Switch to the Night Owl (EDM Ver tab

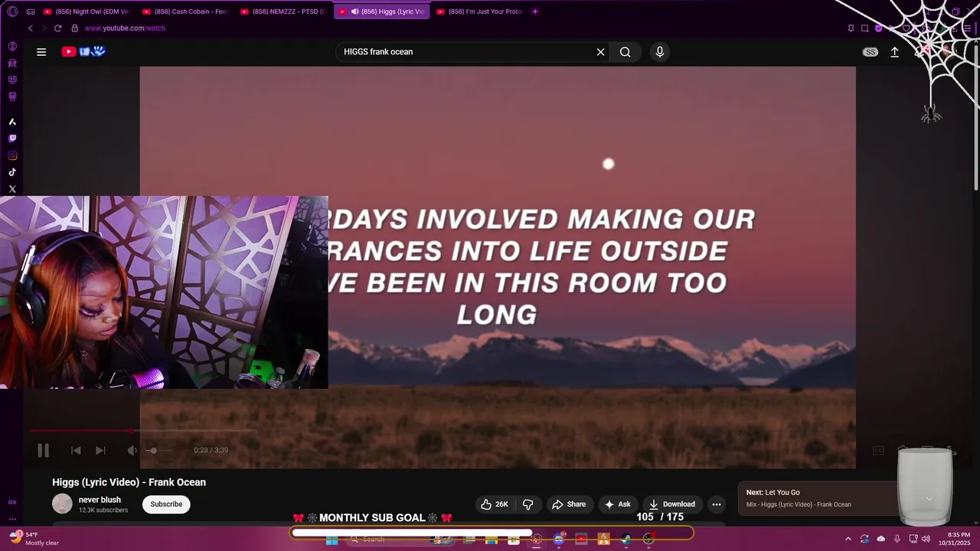86,11
